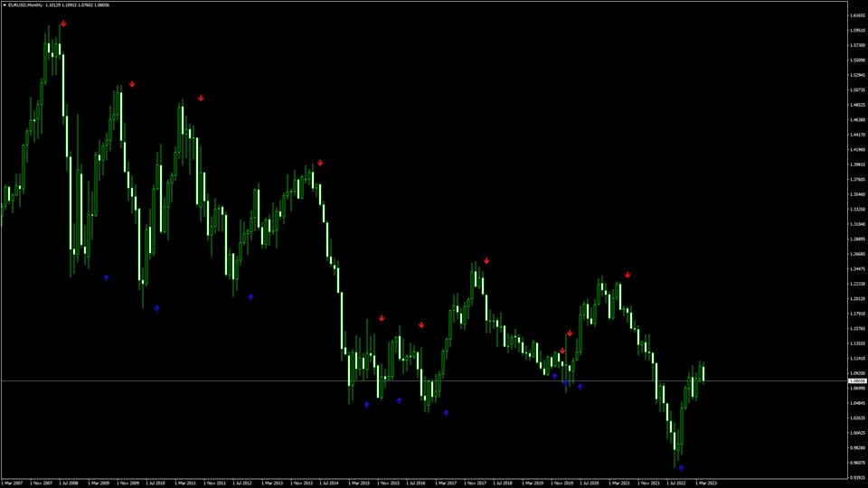
Task: Click the 1 Mar 2007 date label
Action: [12, 483]
